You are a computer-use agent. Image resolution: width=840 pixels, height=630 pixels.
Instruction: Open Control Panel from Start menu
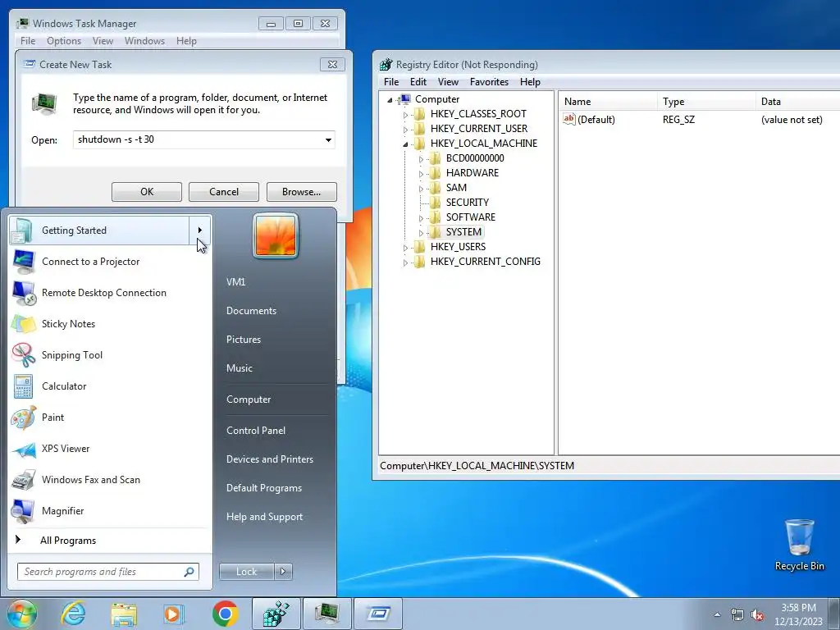(256, 431)
